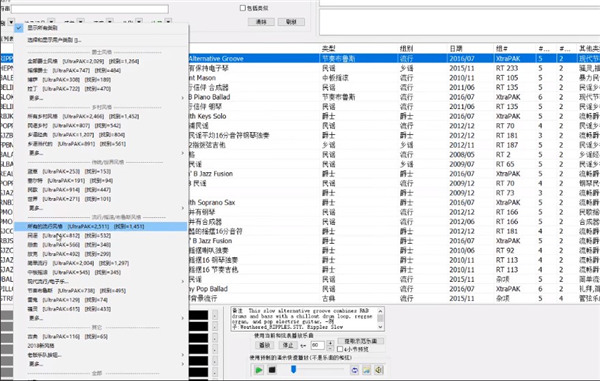Choose the 拉丁 entry UltraPAK=722
This screenshot has width=600, height=381.
pos(101,89)
